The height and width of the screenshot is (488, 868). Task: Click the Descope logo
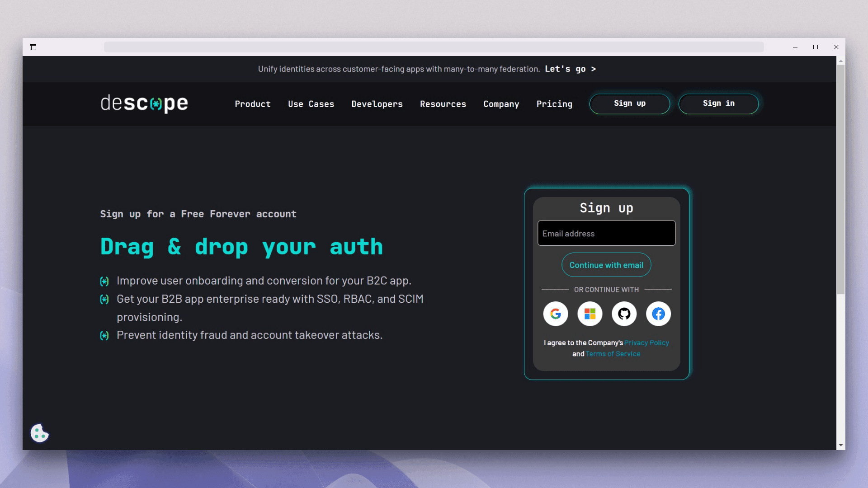tap(144, 103)
